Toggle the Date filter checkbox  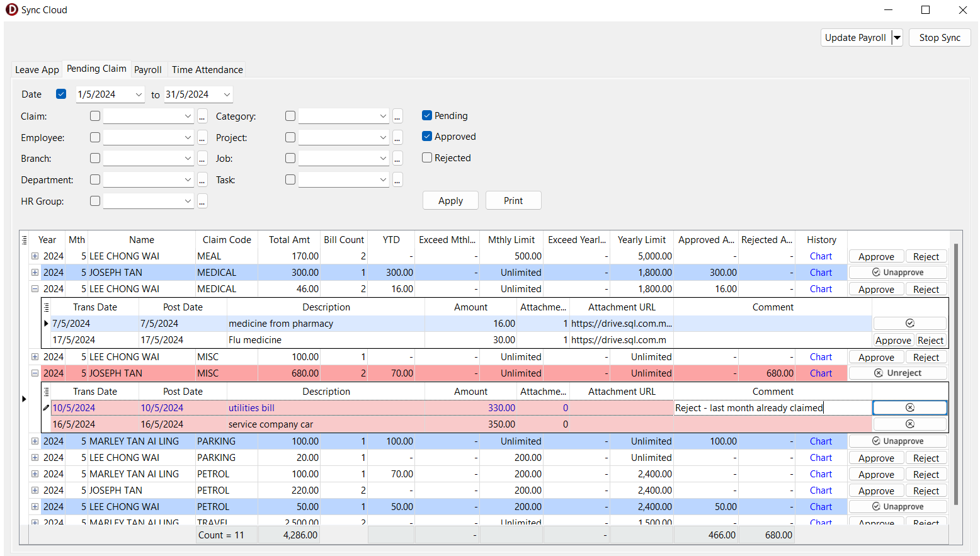click(61, 94)
